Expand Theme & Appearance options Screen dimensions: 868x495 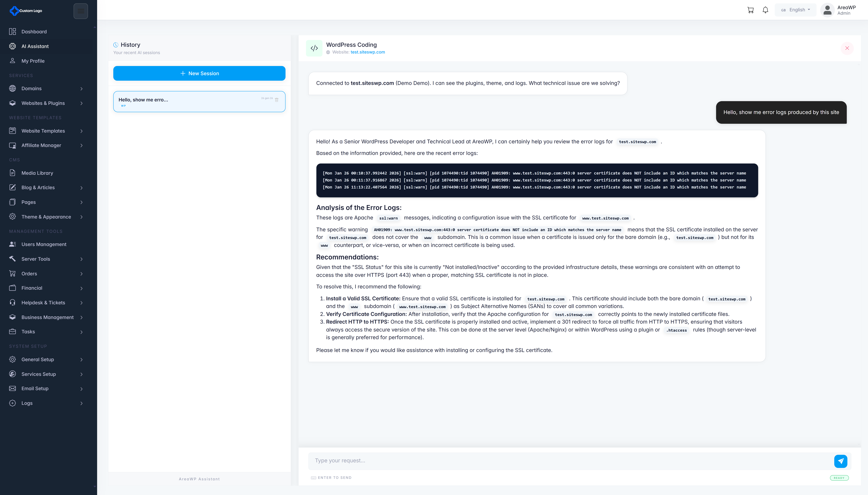(x=46, y=217)
